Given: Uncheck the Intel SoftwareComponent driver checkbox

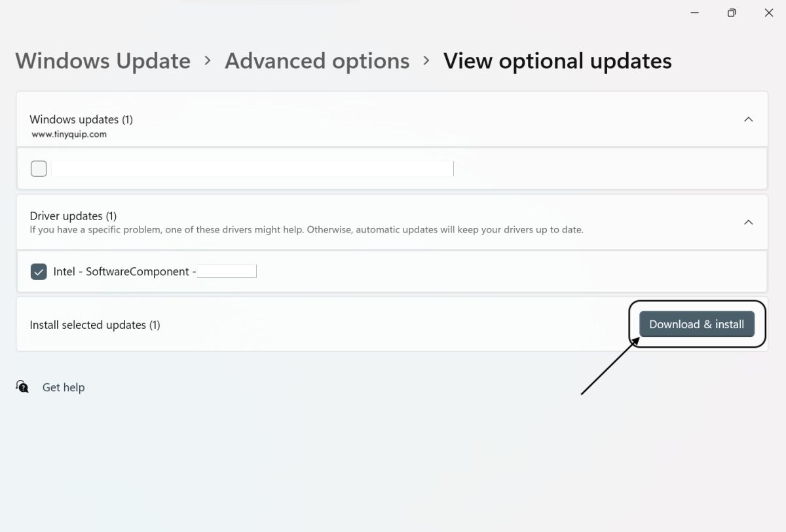Looking at the screenshot, I should click(39, 271).
